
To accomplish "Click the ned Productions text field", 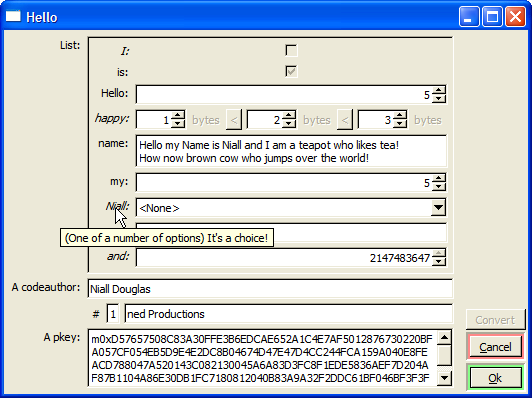I will 288,314.
